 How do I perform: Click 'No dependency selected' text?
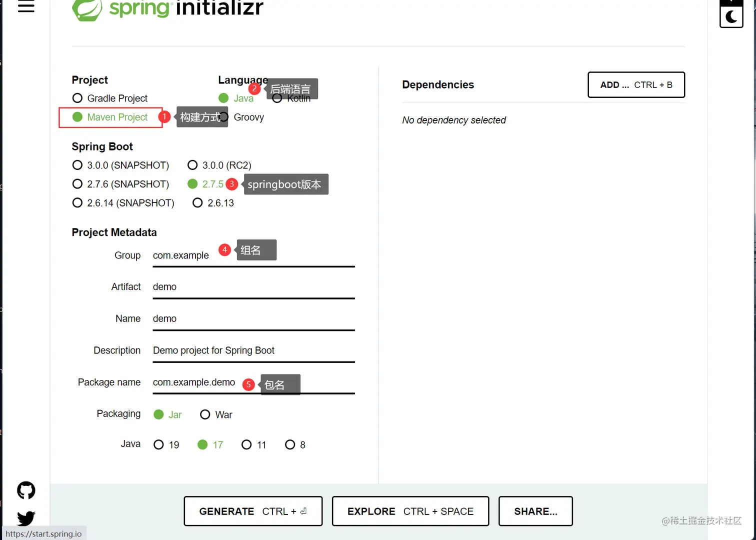454,120
